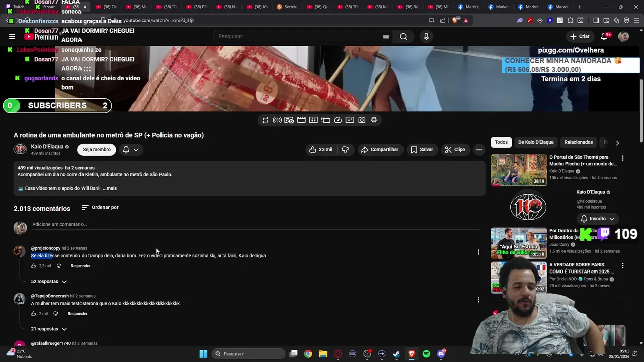Select the Todos filter chip
Viewport: 644px width, 362px height.
tap(501, 142)
